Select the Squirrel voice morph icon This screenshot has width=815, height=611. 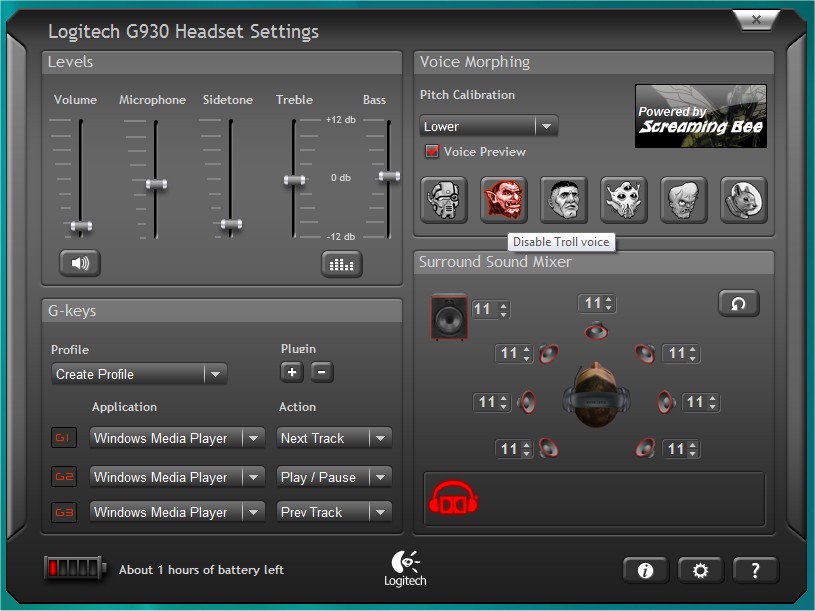pyautogui.click(x=744, y=200)
